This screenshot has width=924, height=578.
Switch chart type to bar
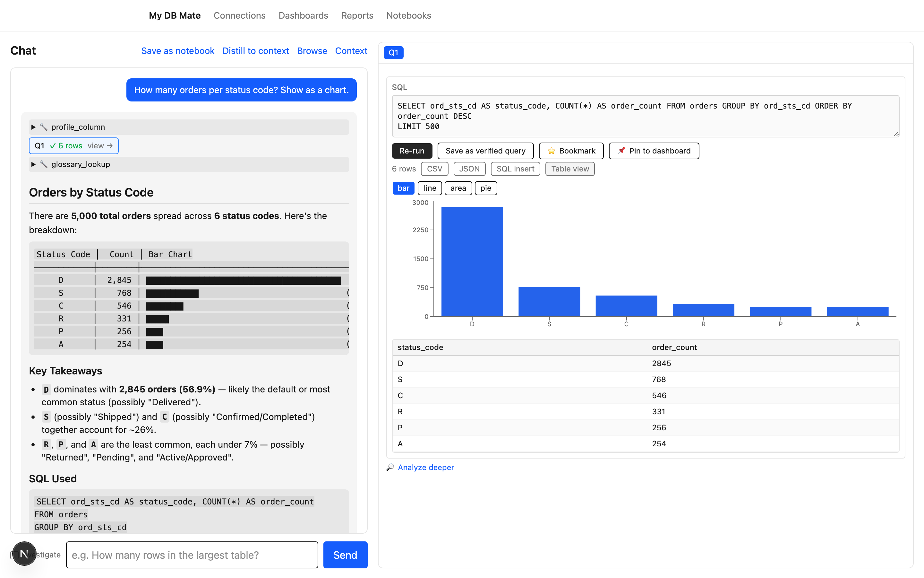(x=403, y=188)
